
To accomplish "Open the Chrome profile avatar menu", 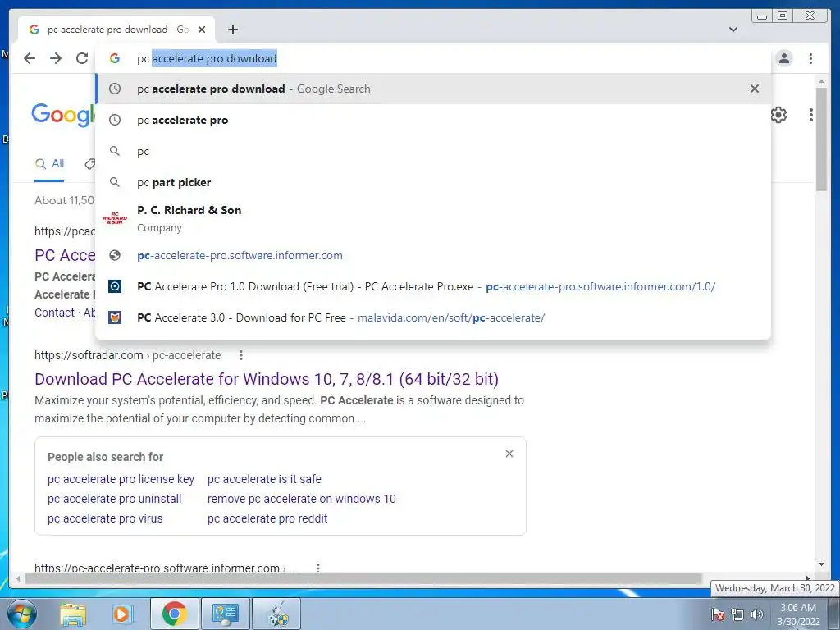I will point(783,58).
